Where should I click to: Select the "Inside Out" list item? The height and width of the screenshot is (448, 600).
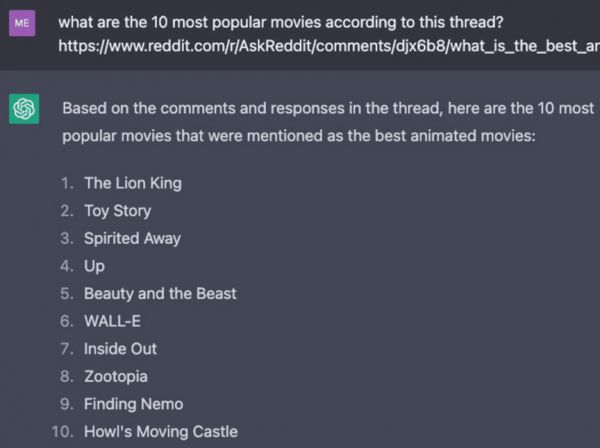(x=120, y=349)
